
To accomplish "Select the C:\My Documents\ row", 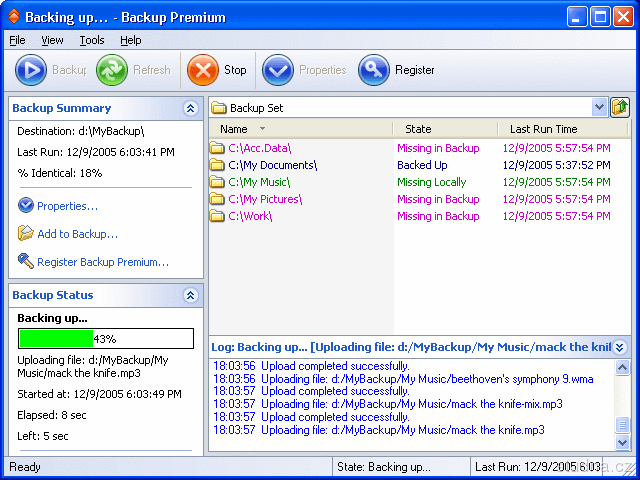I will tap(420, 165).
